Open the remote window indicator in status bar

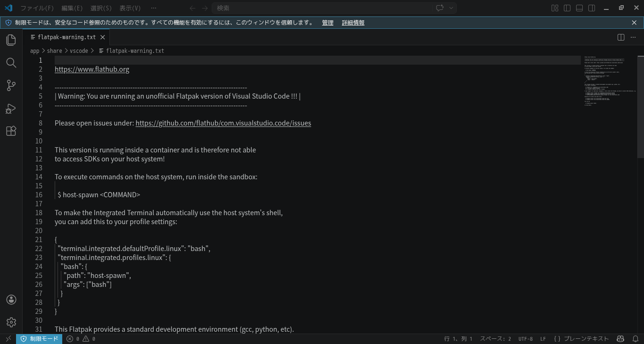(x=8, y=339)
